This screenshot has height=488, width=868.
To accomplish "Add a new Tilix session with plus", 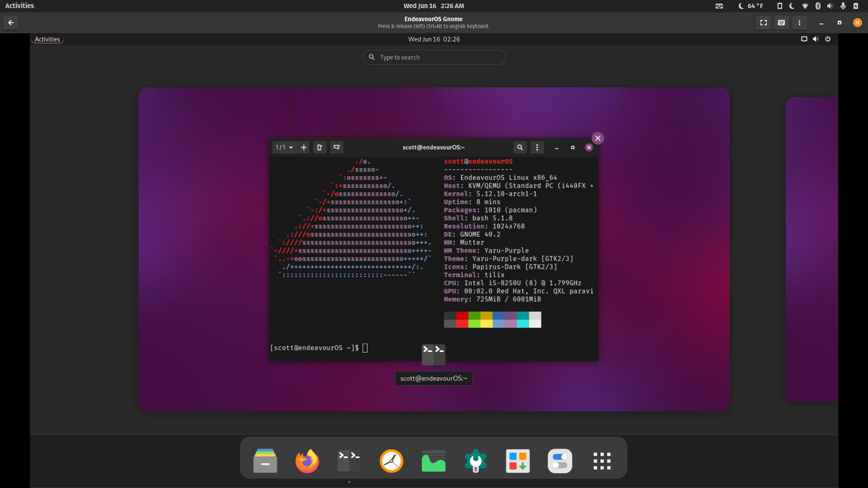I will tap(304, 147).
